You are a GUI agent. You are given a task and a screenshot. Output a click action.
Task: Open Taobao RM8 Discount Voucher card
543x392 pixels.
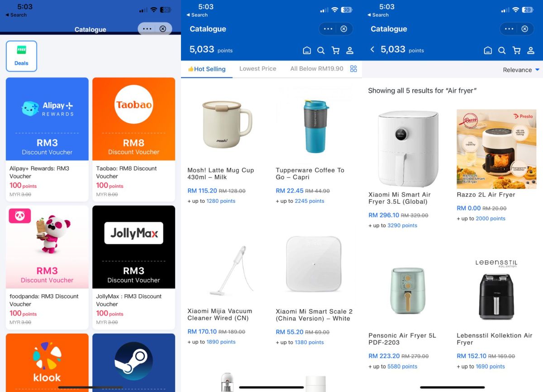[x=133, y=139]
